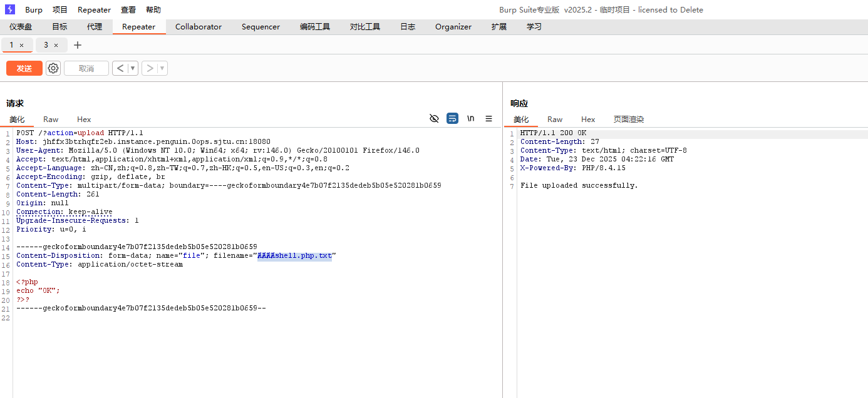Expand the forward history dropdown arrow
The height and width of the screenshot is (398, 868).
tap(162, 68)
